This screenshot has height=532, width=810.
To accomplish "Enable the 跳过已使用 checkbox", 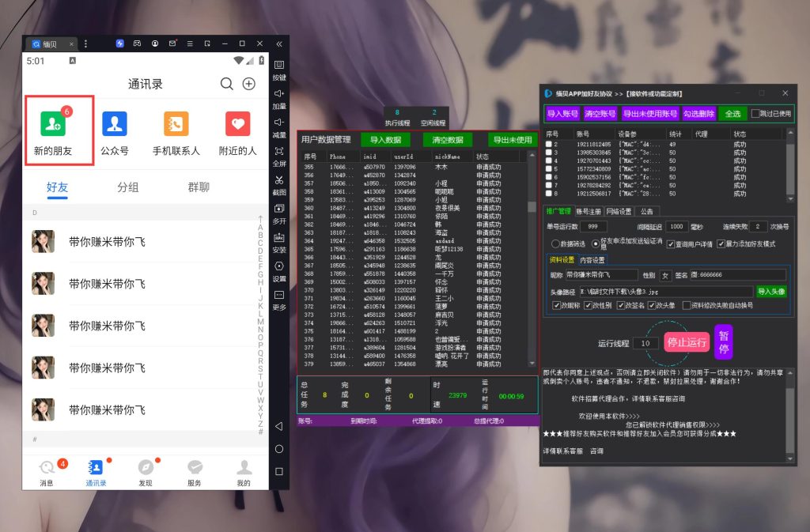I will click(x=755, y=114).
